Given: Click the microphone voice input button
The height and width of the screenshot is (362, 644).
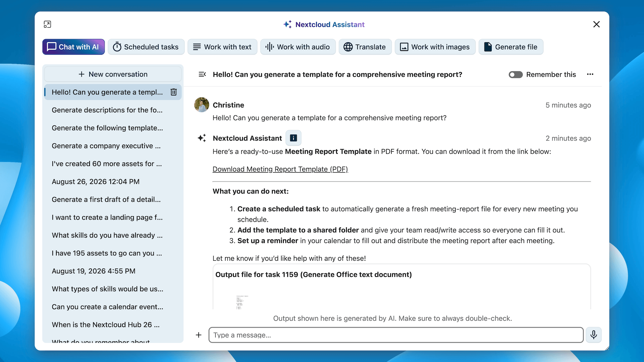Looking at the screenshot, I should coord(594,335).
